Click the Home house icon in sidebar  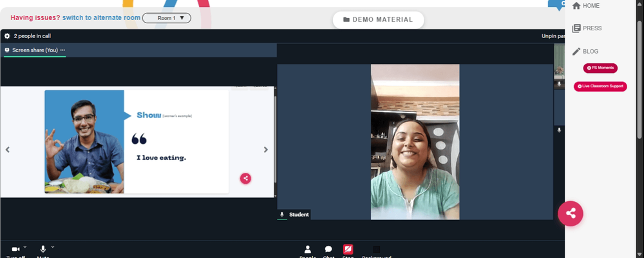click(576, 6)
